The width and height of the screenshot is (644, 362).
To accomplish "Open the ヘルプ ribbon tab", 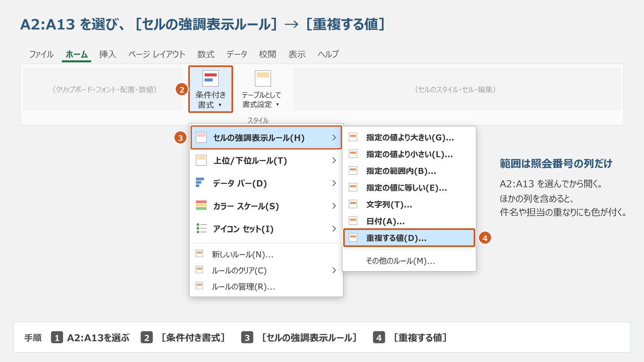I will 328,54.
